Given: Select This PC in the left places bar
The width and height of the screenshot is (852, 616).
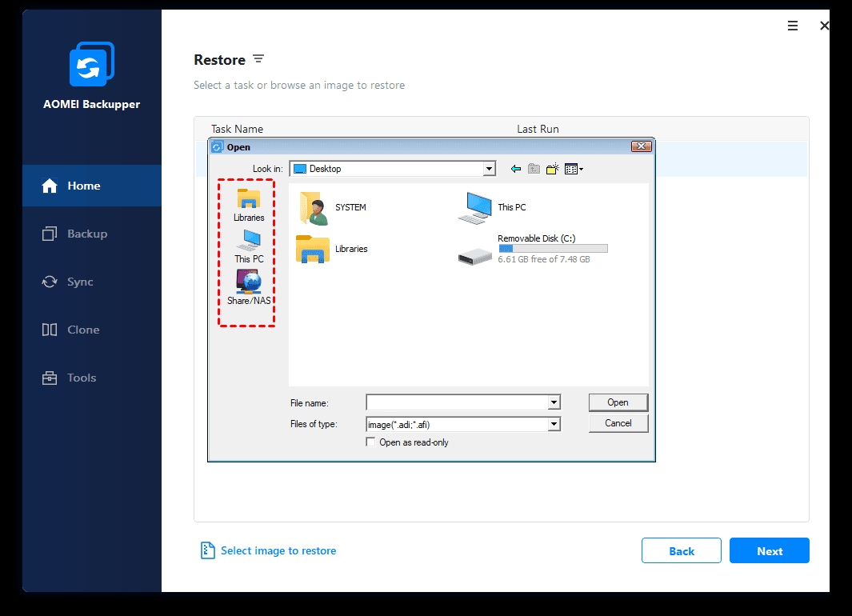Looking at the screenshot, I should coord(249,246).
